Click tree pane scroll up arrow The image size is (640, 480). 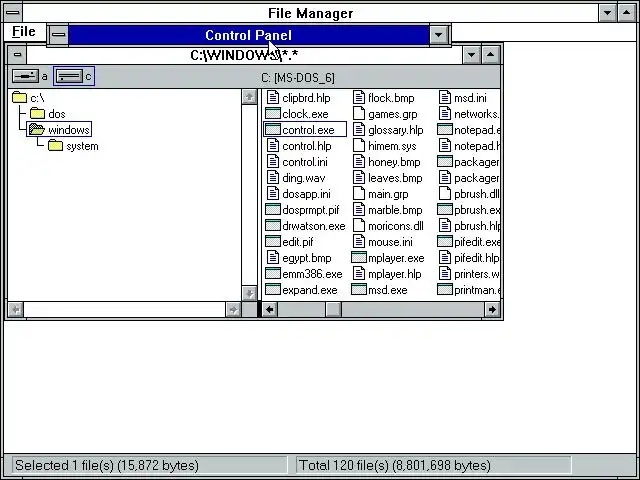[x=249, y=97]
